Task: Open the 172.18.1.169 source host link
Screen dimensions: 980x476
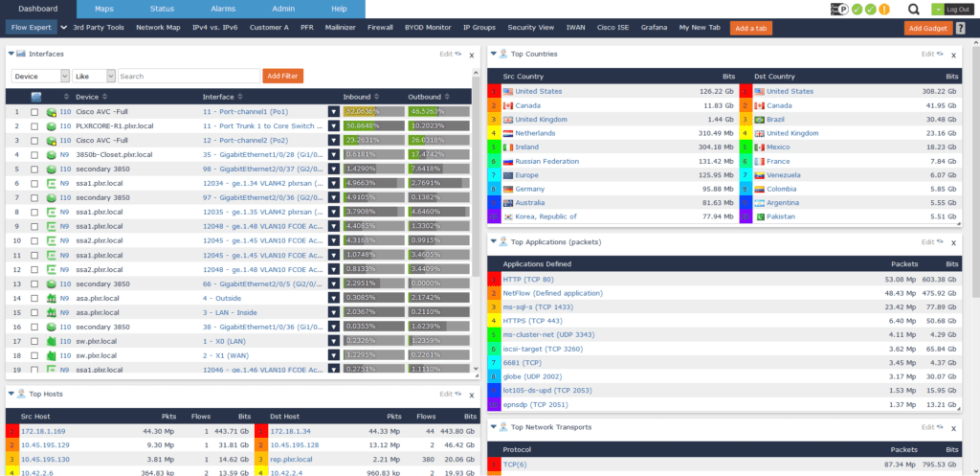Action: tap(42, 431)
